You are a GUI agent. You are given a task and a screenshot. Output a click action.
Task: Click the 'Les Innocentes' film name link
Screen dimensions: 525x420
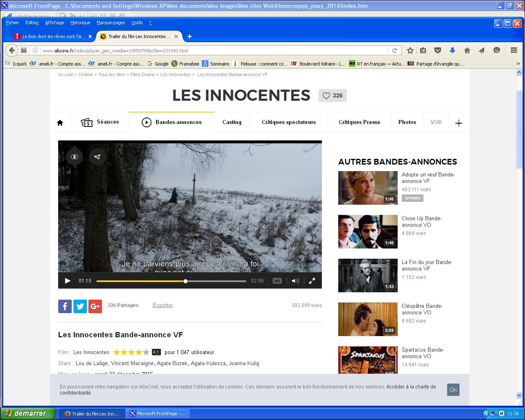click(91, 352)
